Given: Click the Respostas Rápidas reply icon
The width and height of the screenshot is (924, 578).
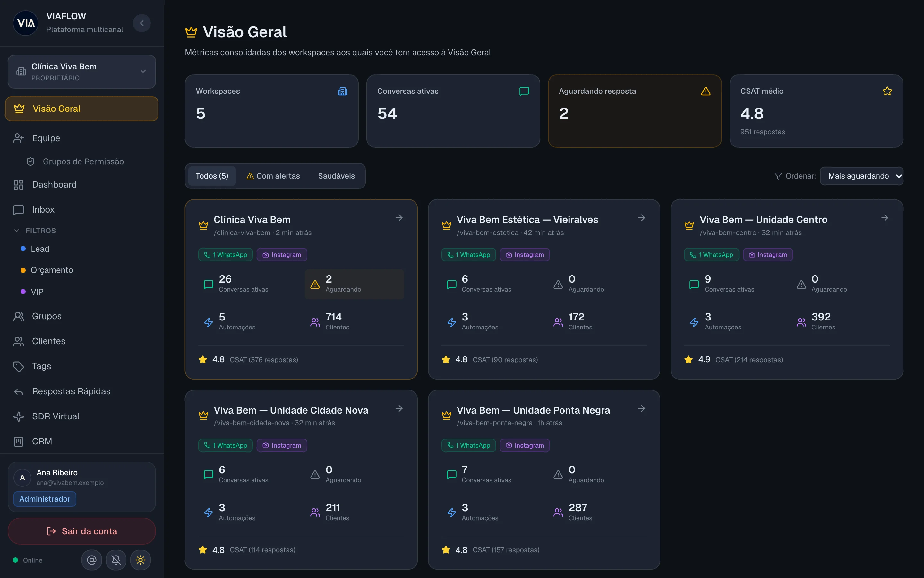Looking at the screenshot, I should pyautogui.click(x=18, y=391).
